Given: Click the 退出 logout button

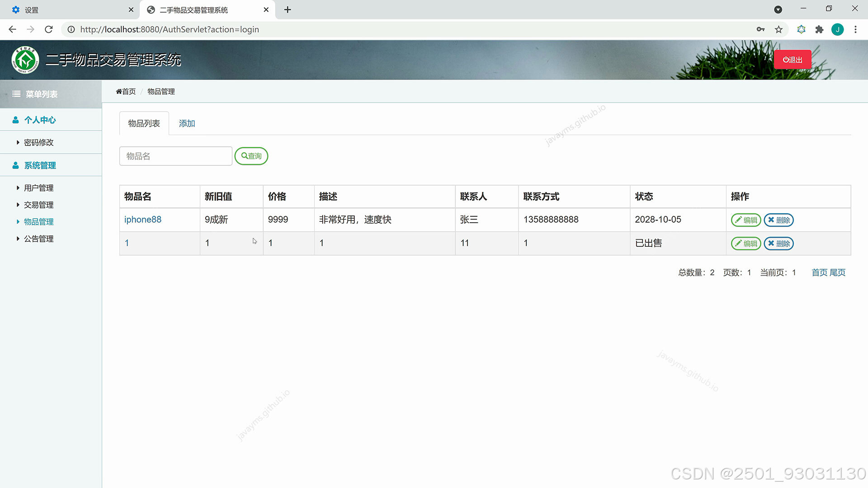Looking at the screenshot, I should click(793, 60).
